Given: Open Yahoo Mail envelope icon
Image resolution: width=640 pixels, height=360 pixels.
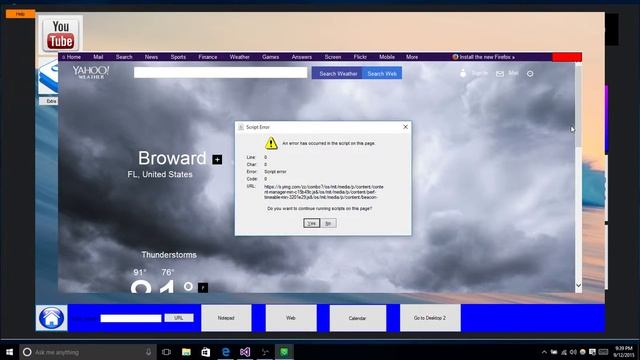Looking at the screenshot, I should pyautogui.click(x=500, y=74).
